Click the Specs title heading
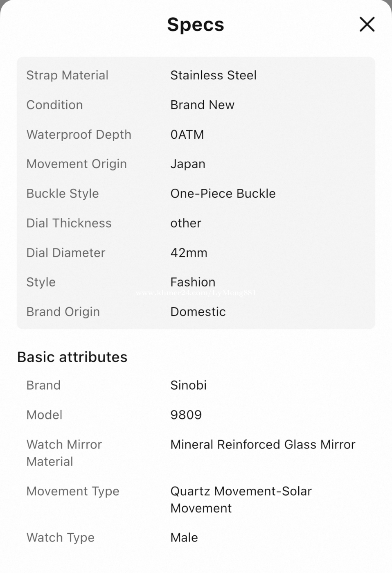The height and width of the screenshot is (573, 392). 196,25
